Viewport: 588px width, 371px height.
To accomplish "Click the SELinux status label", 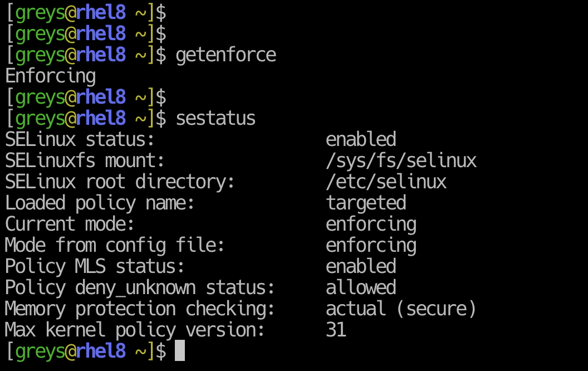I will tap(80, 140).
